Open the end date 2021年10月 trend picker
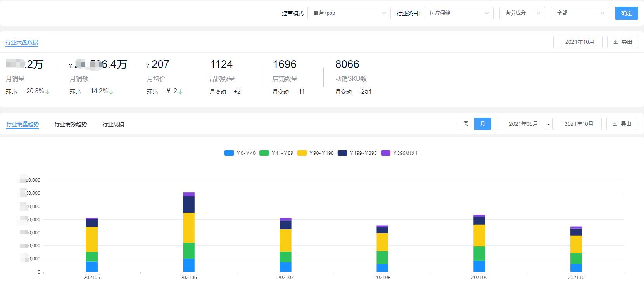This screenshot has height=288, width=644. (577, 124)
